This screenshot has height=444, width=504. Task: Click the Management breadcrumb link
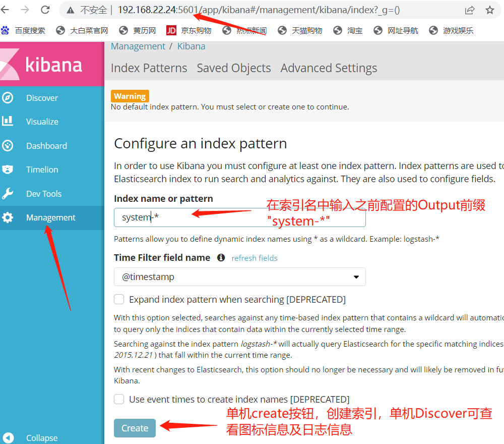point(138,46)
